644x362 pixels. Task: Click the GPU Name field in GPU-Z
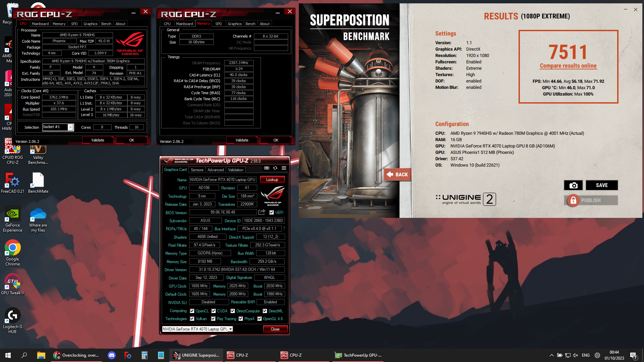click(223, 180)
